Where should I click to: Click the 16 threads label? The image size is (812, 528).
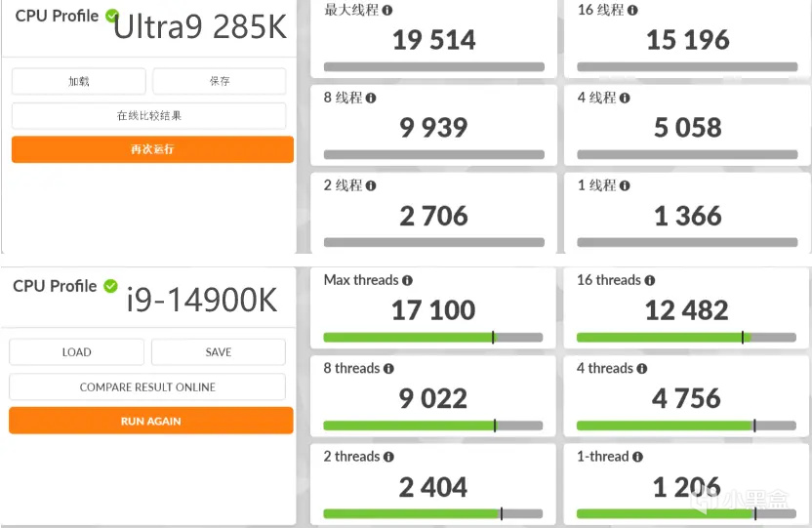pos(609,280)
